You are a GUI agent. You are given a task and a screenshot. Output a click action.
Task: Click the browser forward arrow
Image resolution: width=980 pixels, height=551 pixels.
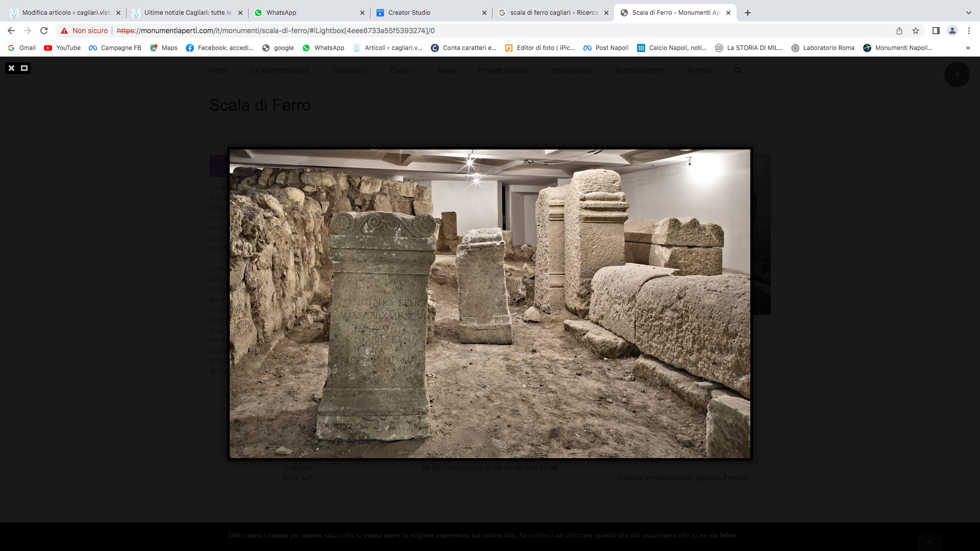tap(28, 31)
